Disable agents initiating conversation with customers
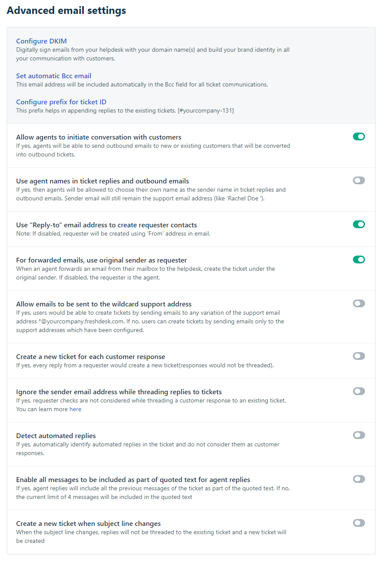Screen dimensions: 392x562 (x=359, y=137)
